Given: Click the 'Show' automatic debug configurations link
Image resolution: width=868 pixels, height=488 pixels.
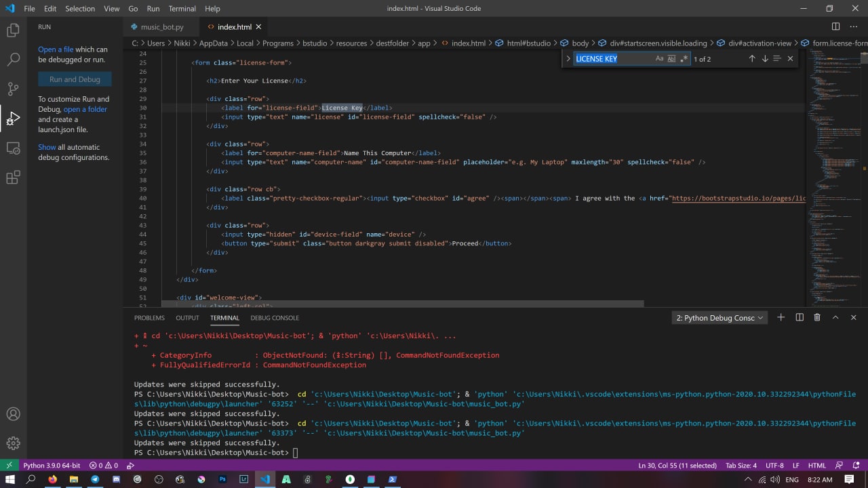Looking at the screenshot, I should pos(47,147).
